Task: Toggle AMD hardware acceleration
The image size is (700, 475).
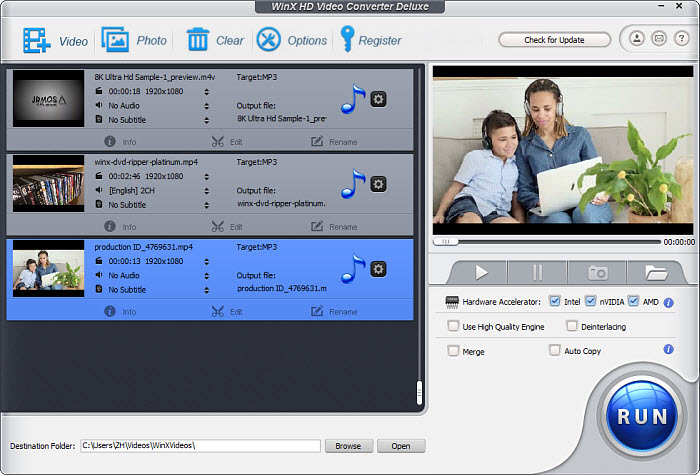Action: point(633,301)
